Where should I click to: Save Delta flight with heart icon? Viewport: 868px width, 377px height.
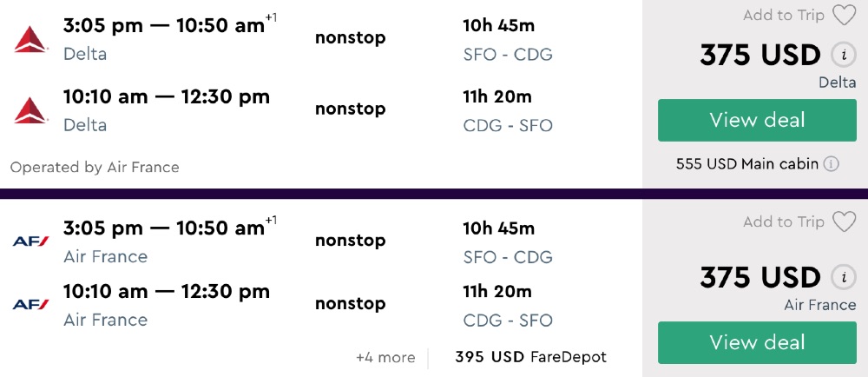coord(844,16)
